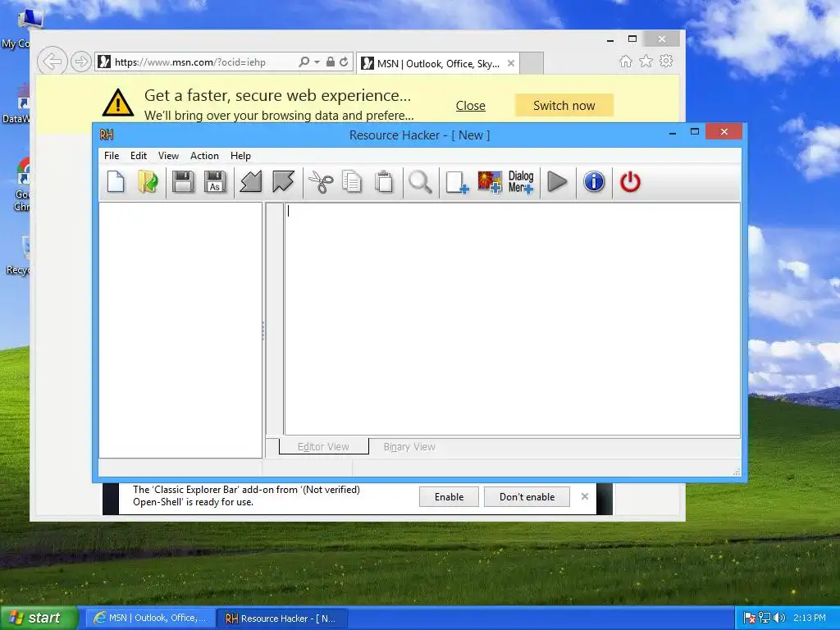Click the red power exit icon
Viewport: 840px width, 630px height.
click(x=630, y=182)
